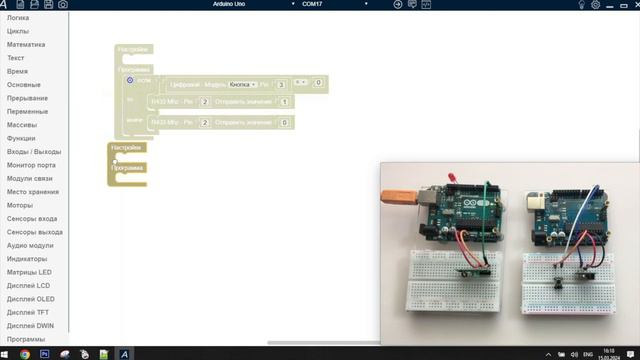Screen dimensions: 640x360
Task: Click the code view icon in toolbar
Action: [426, 4]
